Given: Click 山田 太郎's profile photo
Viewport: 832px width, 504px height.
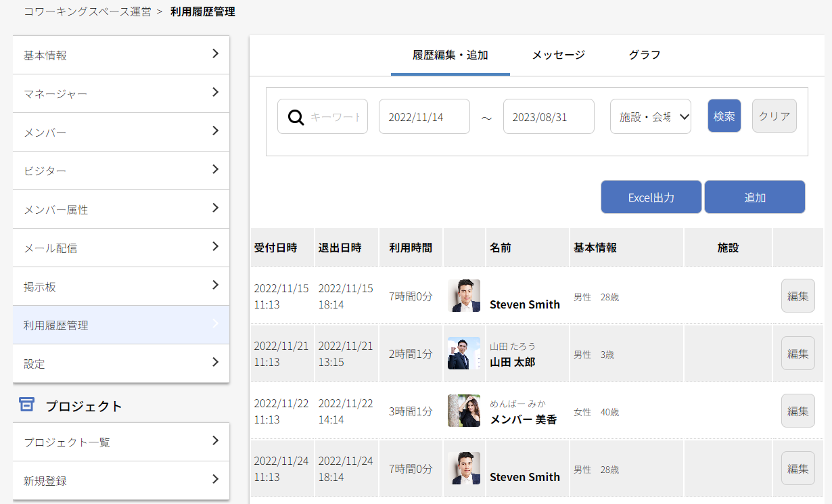Looking at the screenshot, I should pos(464,353).
